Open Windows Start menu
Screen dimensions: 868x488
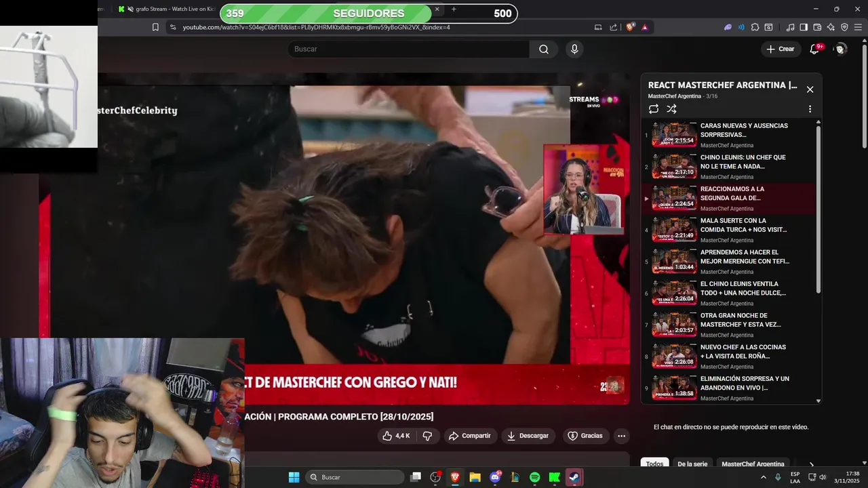(294, 477)
